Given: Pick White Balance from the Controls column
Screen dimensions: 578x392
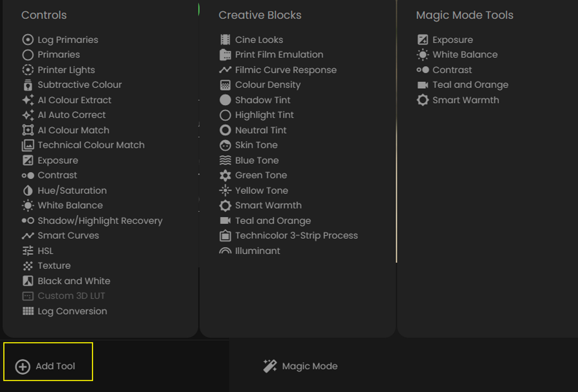Looking at the screenshot, I should [62, 205].
